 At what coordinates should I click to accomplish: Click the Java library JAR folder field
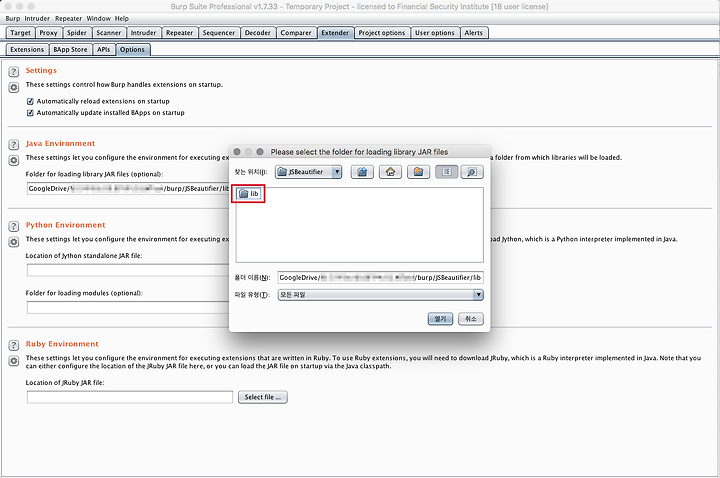[128, 189]
